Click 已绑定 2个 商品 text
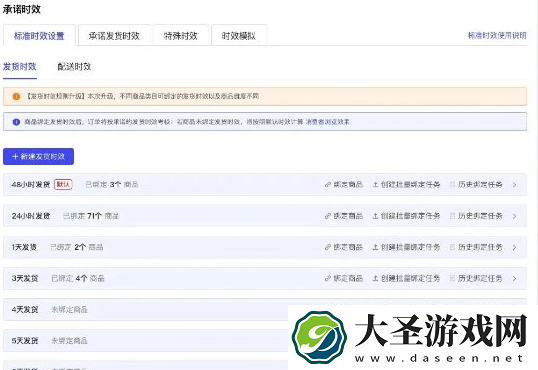The height and width of the screenshot is (370, 538). [77, 247]
